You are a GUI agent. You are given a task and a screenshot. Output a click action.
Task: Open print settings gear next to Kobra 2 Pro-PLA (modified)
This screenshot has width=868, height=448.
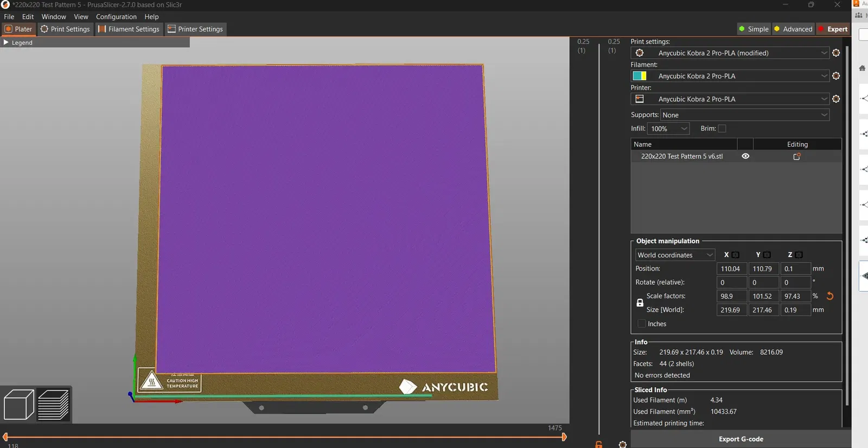tap(836, 53)
